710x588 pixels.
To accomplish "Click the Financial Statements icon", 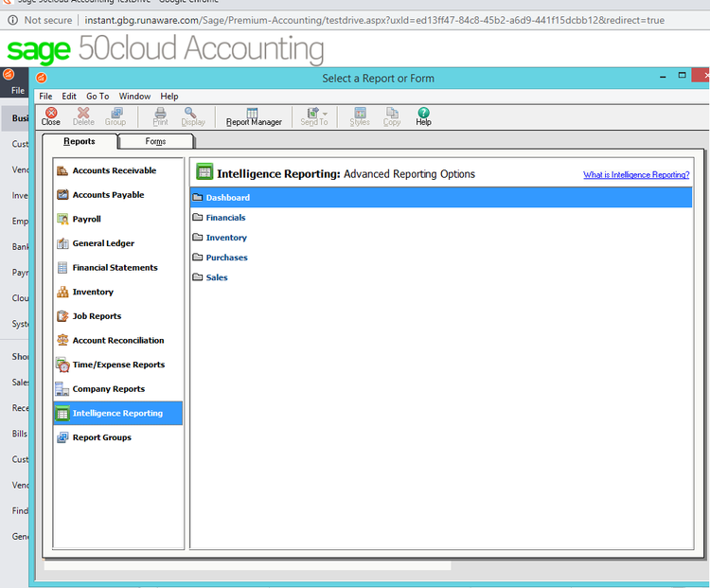I will tap(62, 268).
